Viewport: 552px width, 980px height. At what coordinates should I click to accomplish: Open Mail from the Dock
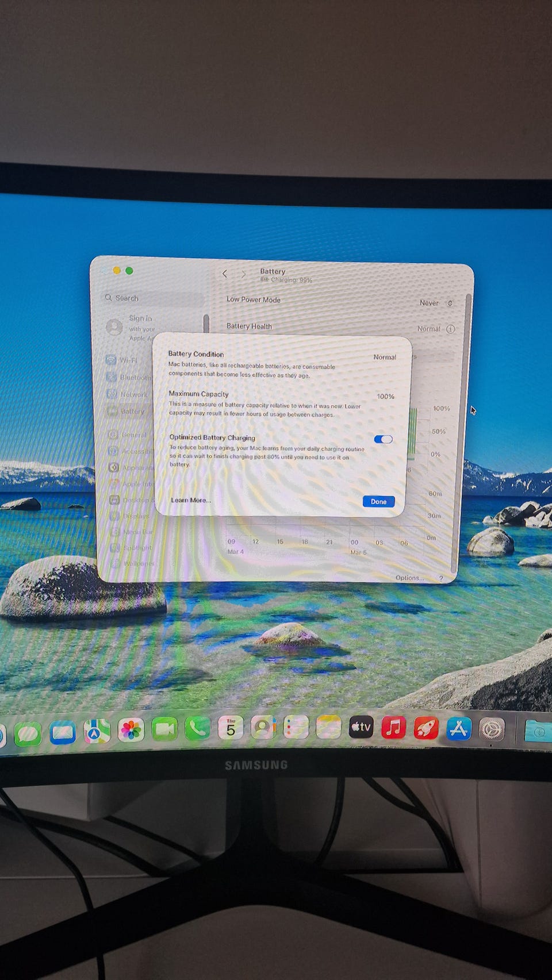63,732
